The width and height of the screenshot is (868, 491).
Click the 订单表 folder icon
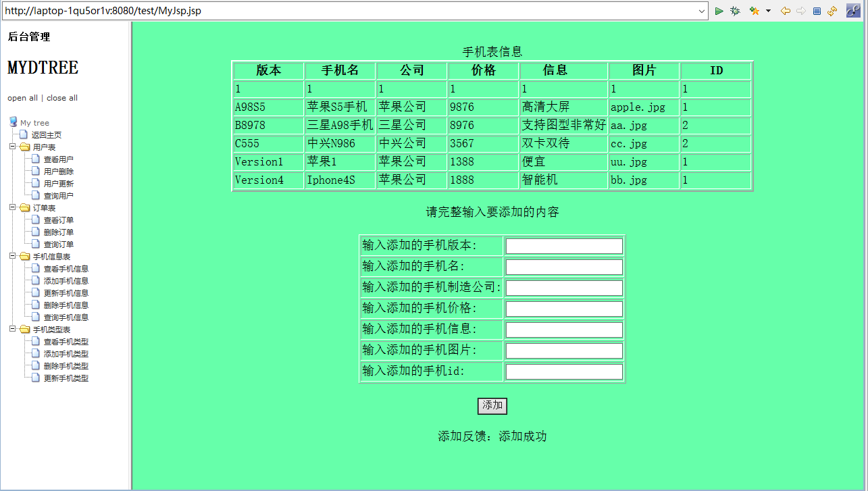25,208
